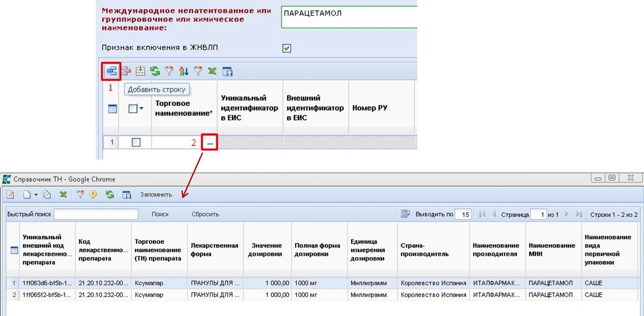Viewport: 644px width, 316px height.
Task: Click the Внешний идентификатор в ЕИС column header
Action: (316, 108)
